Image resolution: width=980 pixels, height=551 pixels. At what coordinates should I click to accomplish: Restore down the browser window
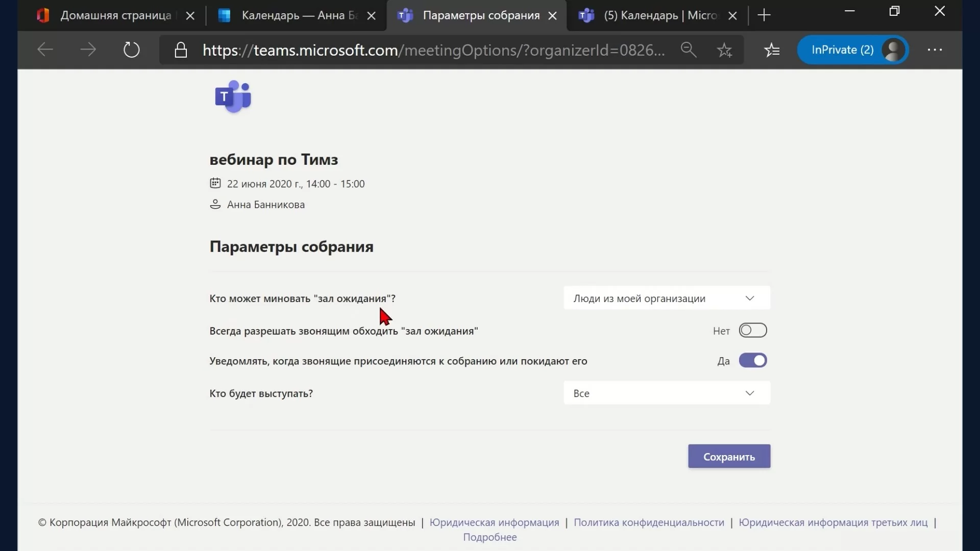click(x=894, y=11)
